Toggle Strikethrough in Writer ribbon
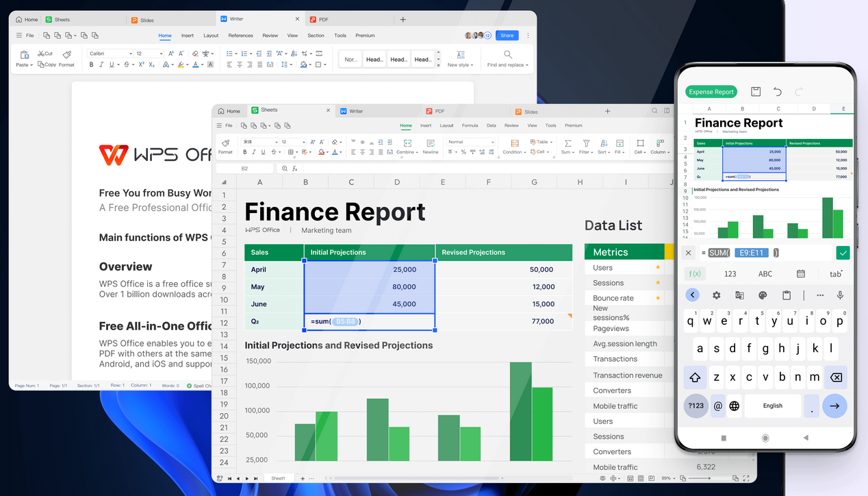Viewport: 868px width, 496px height. (x=127, y=64)
